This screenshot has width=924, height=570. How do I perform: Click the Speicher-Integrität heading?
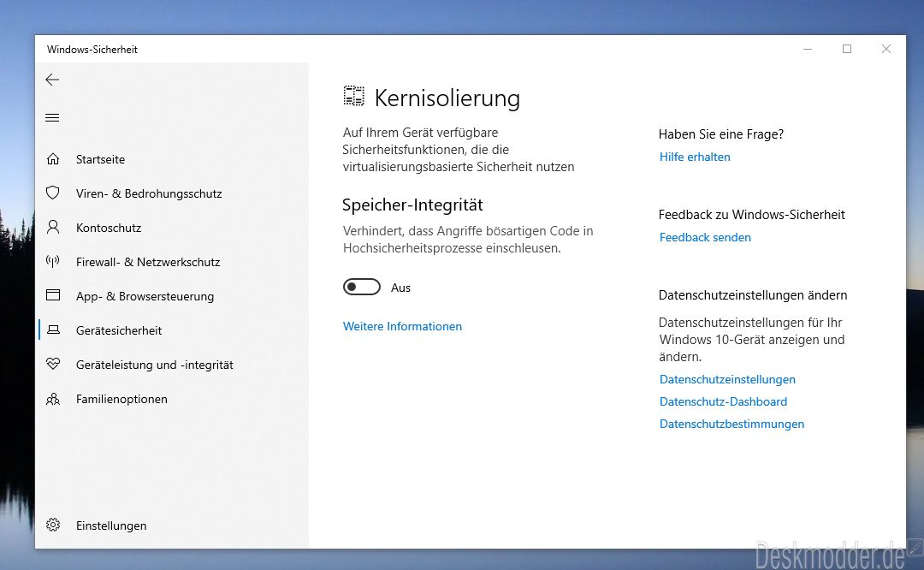[x=412, y=205]
